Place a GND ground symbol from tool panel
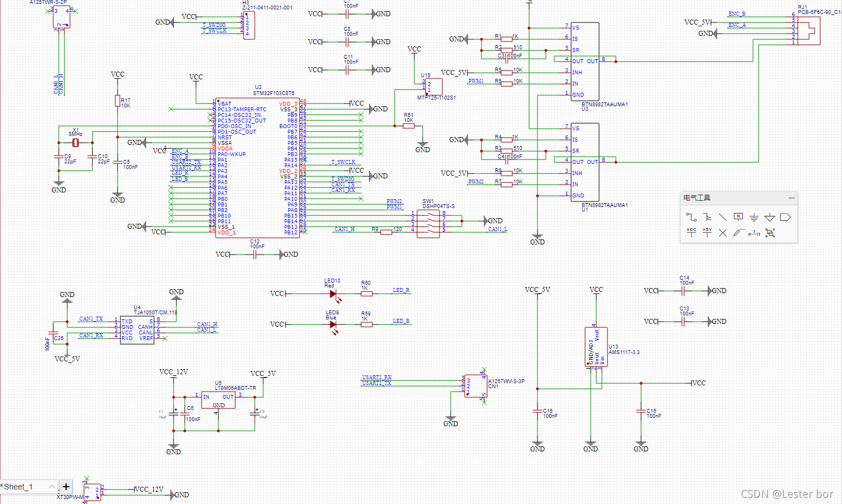The width and height of the screenshot is (842, 504). [x=754, y=217]
